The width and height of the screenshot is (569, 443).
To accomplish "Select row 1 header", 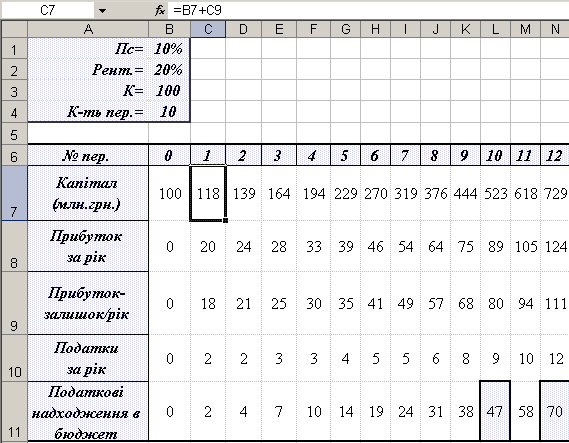I will [14, 48].
